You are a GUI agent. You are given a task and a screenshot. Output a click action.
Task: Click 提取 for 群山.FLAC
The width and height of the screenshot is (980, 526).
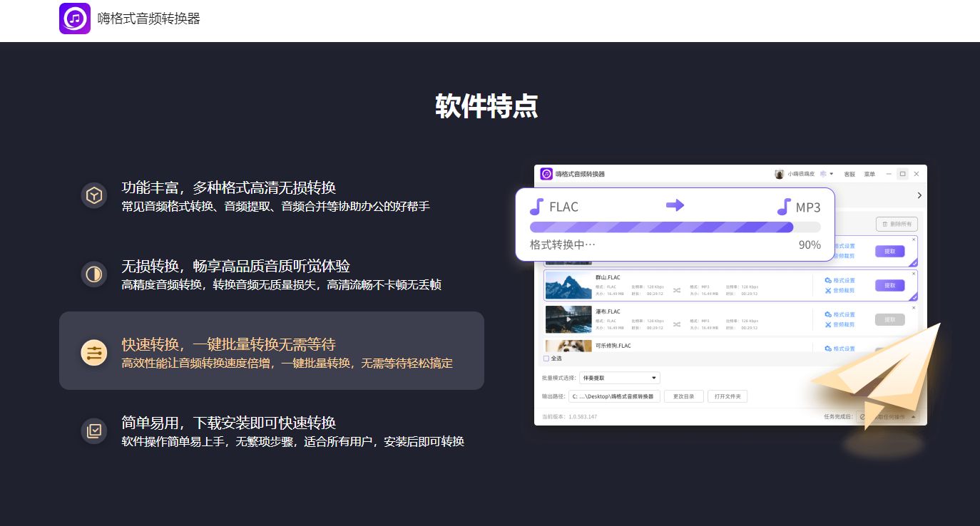coord(890,285)
